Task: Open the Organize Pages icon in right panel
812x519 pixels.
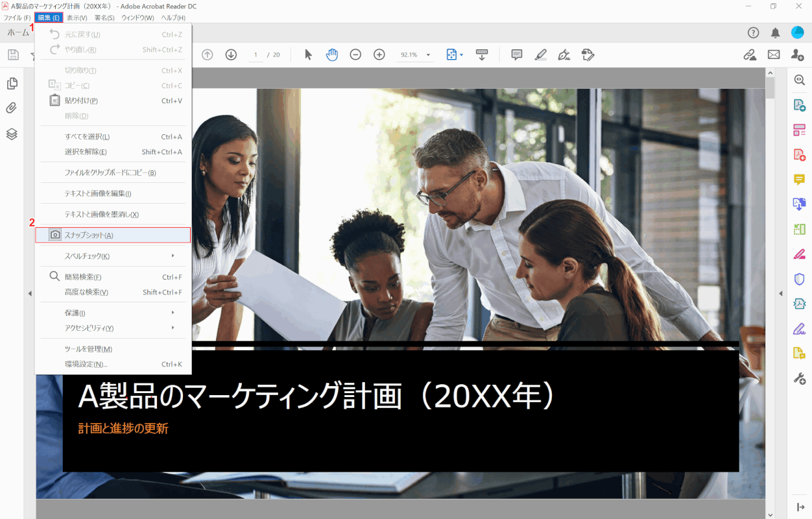Action: [799, 129]
